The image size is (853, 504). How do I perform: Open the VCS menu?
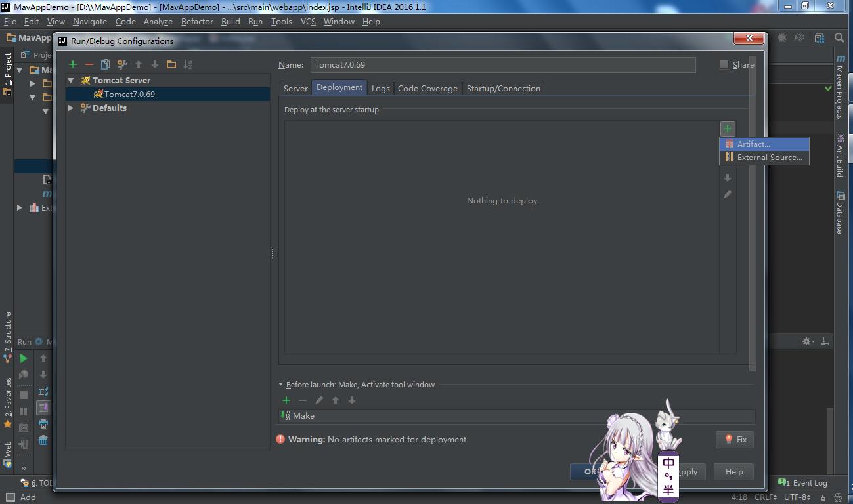[x=308, y=21]
